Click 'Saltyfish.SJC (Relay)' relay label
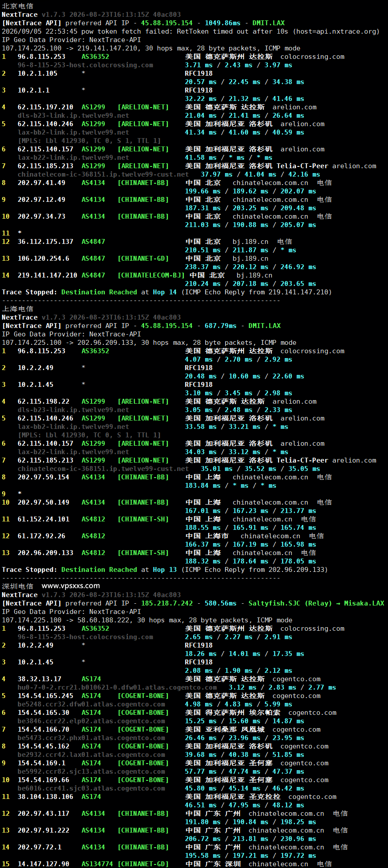This screenshot has width=388, height=868. point(290,603)
